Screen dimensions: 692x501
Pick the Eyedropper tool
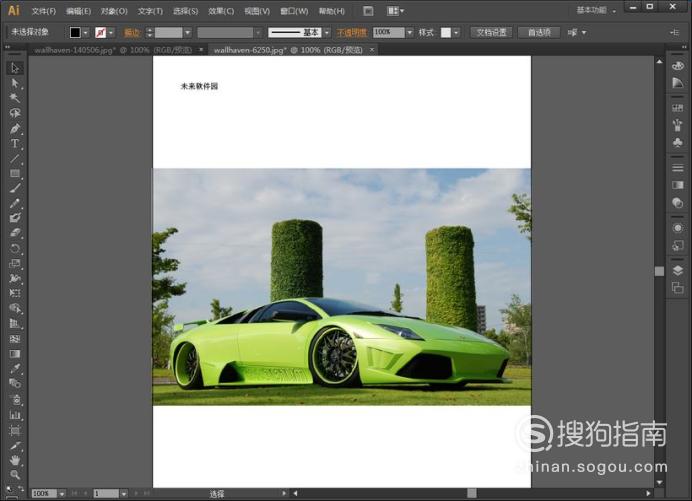point(15,368)
